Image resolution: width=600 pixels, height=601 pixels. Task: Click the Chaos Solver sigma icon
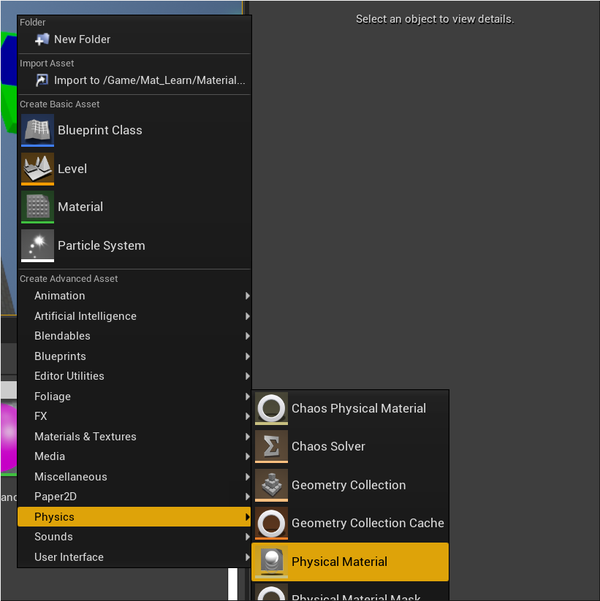[x=271, y=447]
